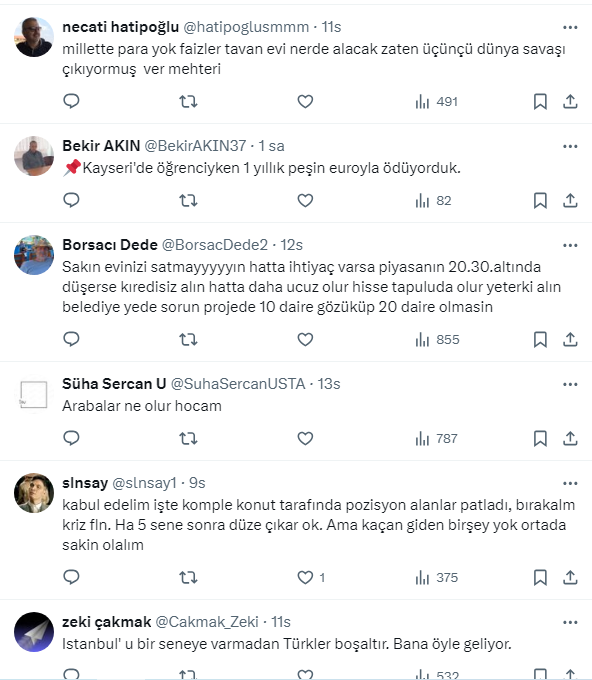Image resolution: width=592 pixels, height=680 pixels.
Task: Open the 13s timestamp on Süha's tweet
Action: (329, 384)
